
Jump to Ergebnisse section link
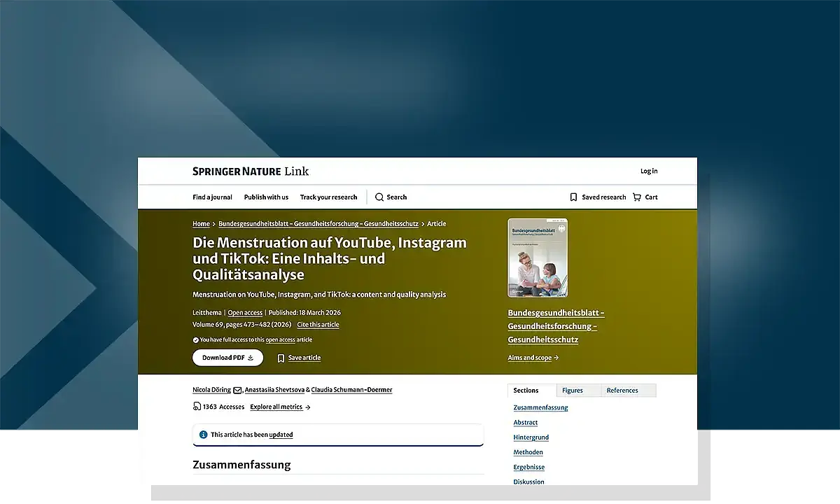[x=529, y=467]
